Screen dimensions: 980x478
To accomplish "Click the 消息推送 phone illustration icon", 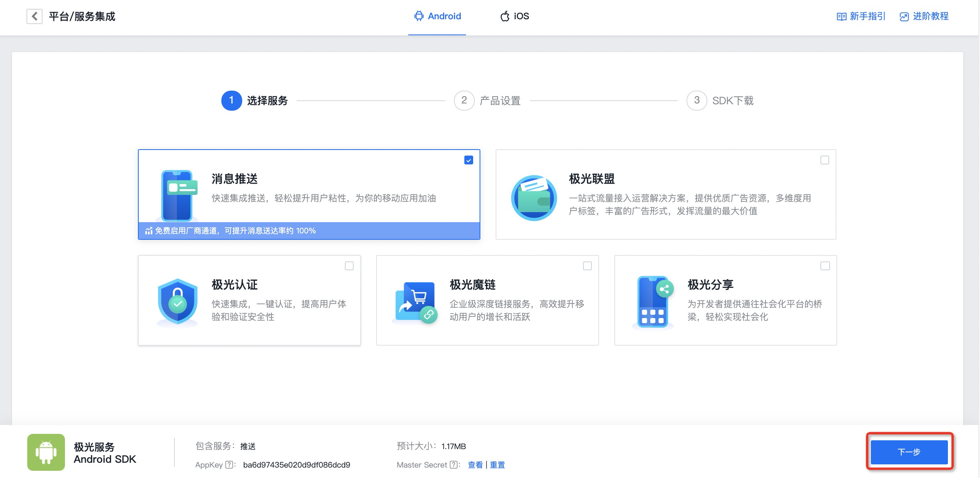I will click(178, 196).
